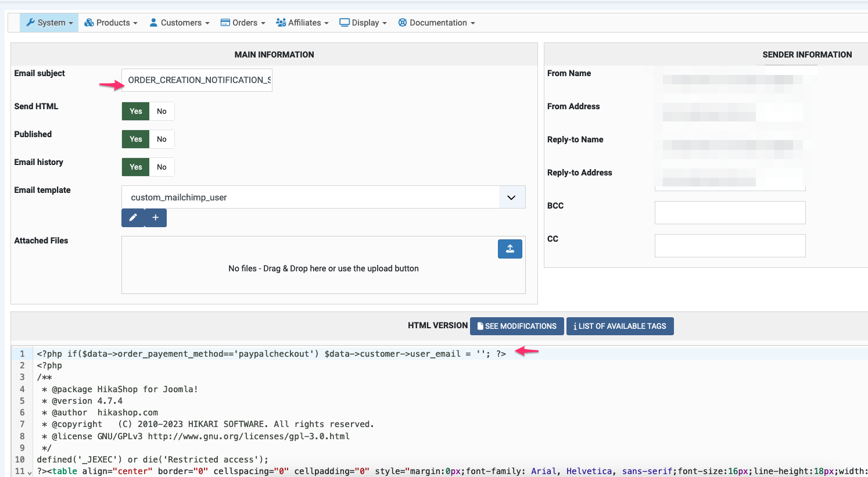Screen dimensions: 868x477
Task: Open the Display dropdown menu
Action: [363, 23]
